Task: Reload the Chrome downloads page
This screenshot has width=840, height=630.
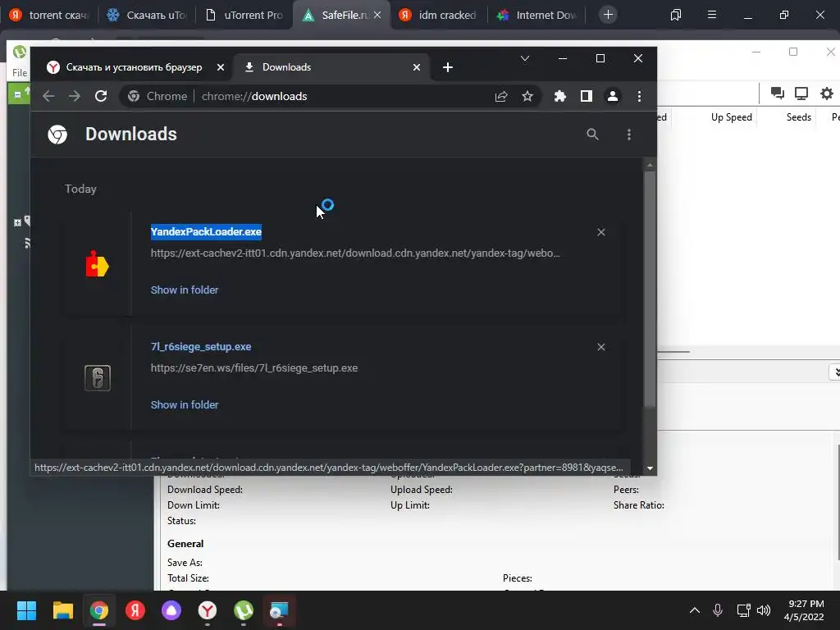Action: pyautogui.click(x=101, y=97)
